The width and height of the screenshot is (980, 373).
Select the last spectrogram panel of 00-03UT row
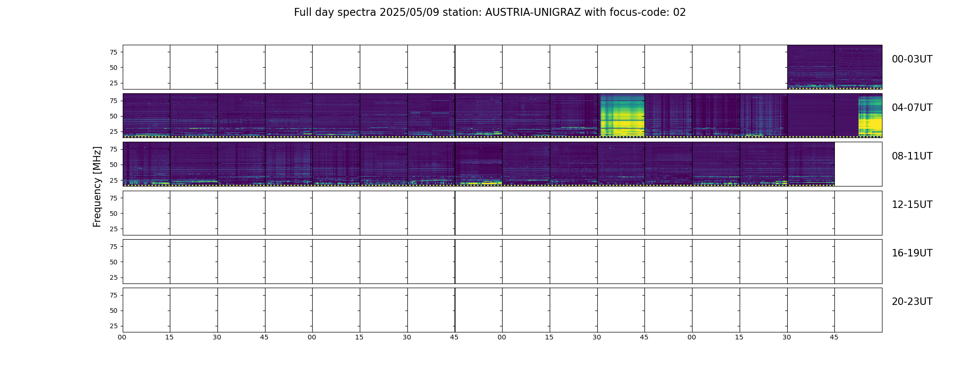coord(858,67)
